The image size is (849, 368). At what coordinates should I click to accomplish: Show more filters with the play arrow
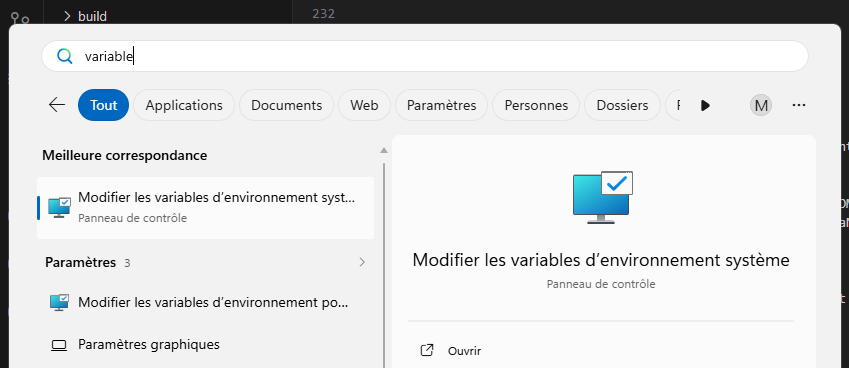click(x=705, y=106)
